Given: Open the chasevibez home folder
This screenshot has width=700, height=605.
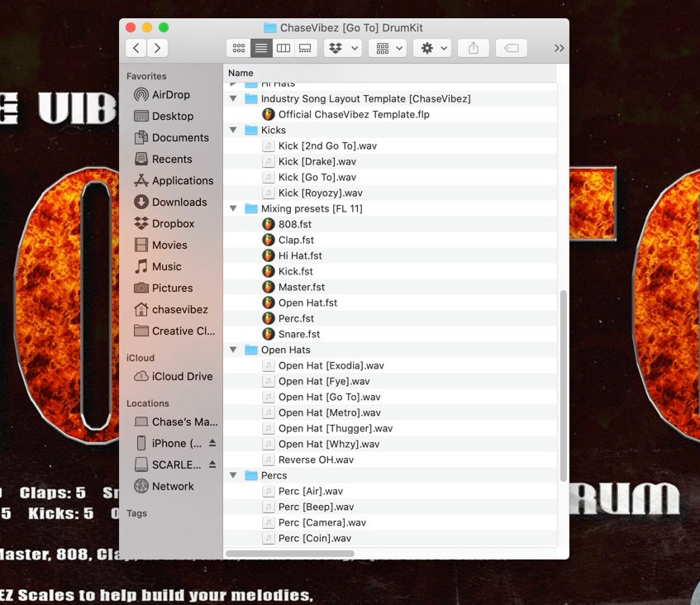Looking at the screenshot, I should (x=180, y=309).
